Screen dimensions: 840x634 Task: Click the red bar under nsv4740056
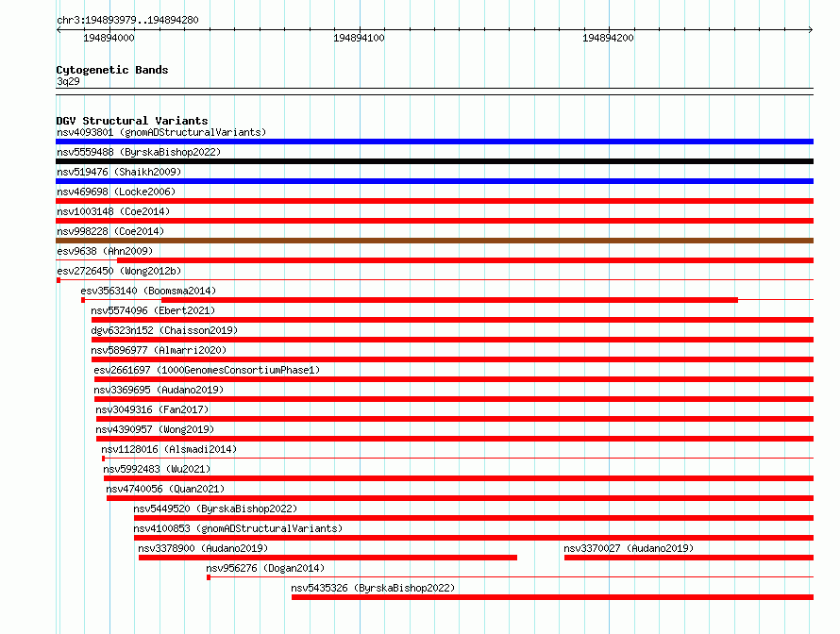click(x=461, y=498)
